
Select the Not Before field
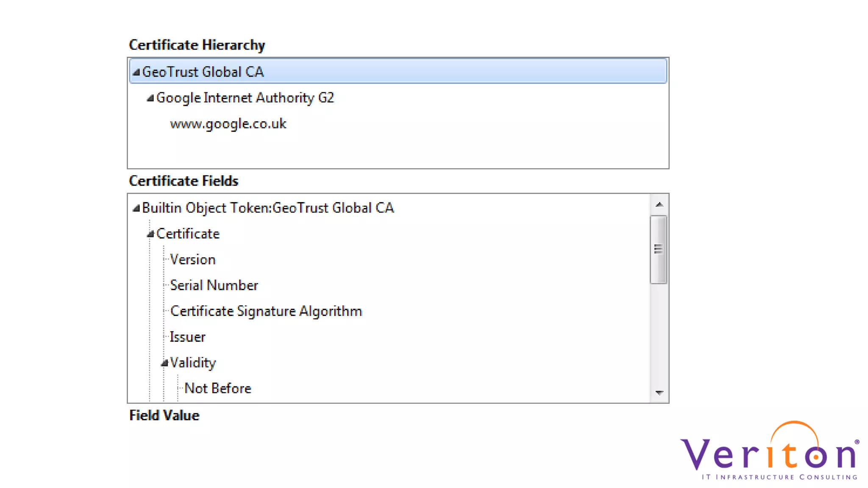coord(218,388)
